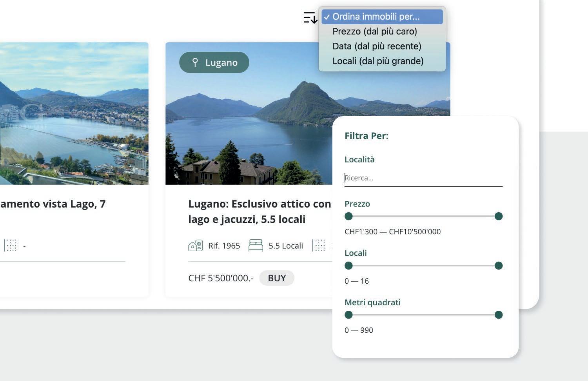588x381 pixels.
Task: Focus the Località search field
Action: [423, 178]
